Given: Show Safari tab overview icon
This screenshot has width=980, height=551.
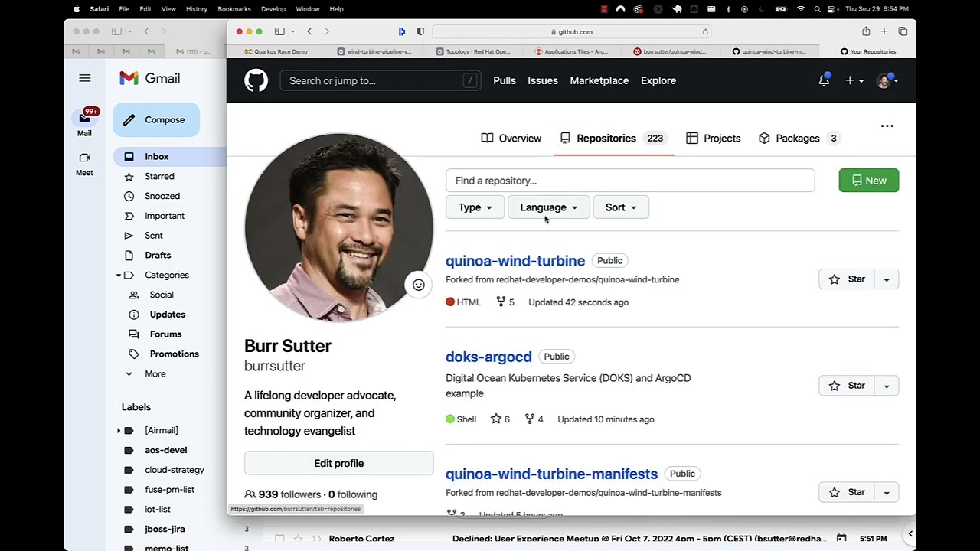Looking at the screenshot, I should (903, 31).
